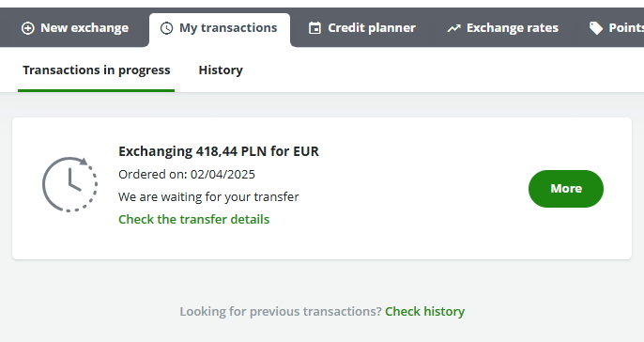Click the plus circle icon beside New exchange
The image size is (644, 342).
28,28
